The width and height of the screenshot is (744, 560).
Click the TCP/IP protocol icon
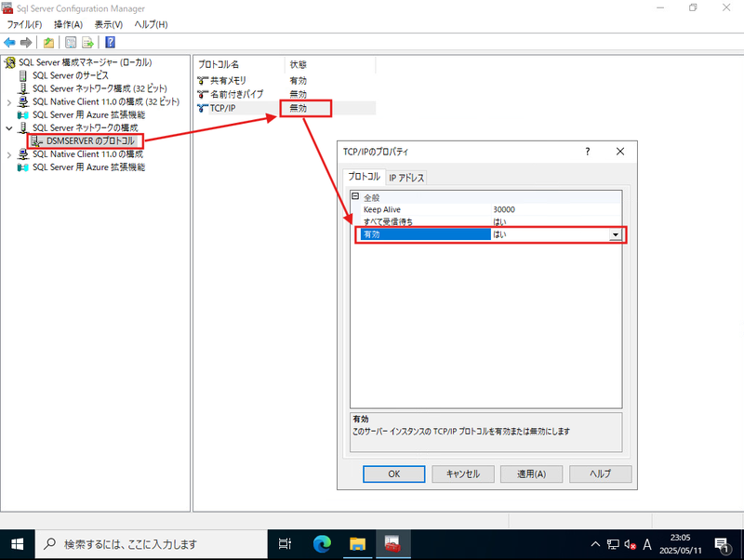pos(203,108)
